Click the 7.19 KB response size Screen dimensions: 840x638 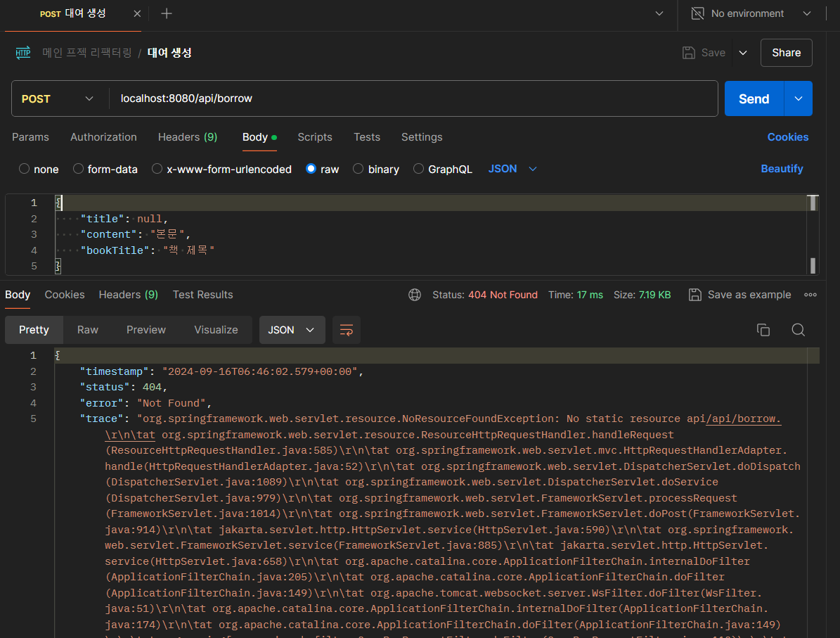pos(654,295)
